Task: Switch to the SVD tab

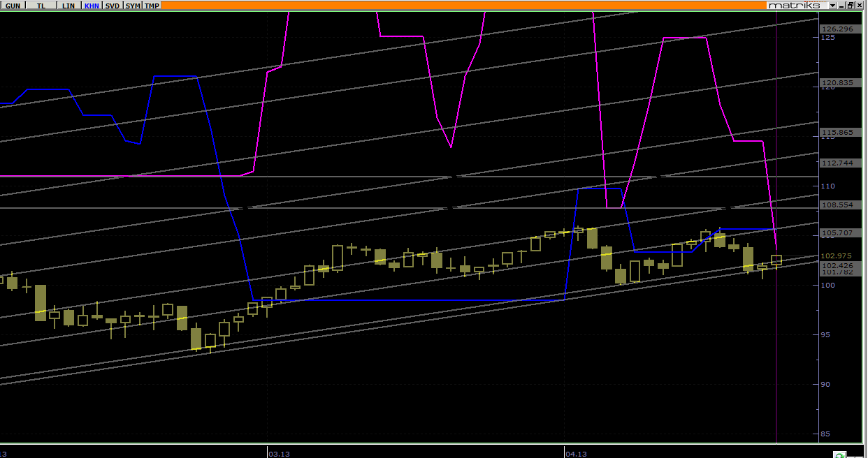Action: pyautogui.click(x=112, y=5)
